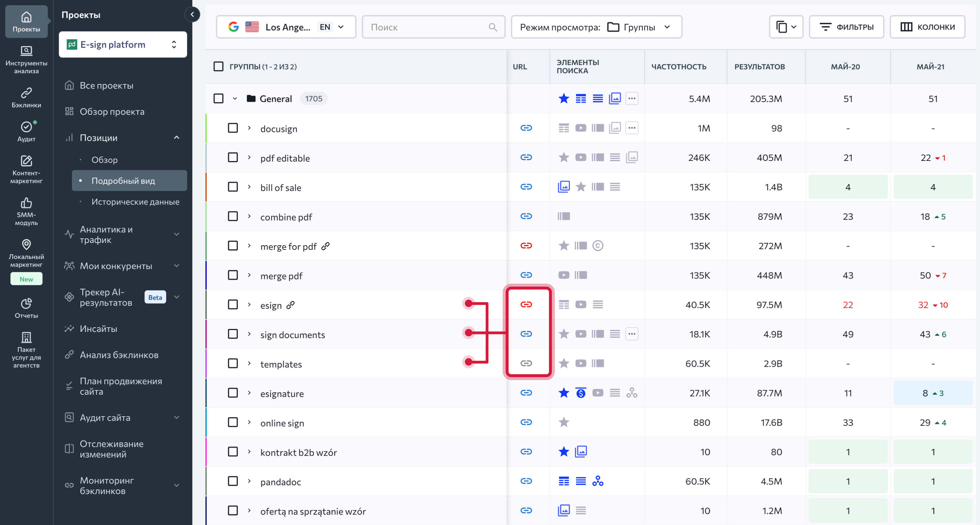
Task: Click the video icon in merge pdf row
Action: tap(564, 275)
